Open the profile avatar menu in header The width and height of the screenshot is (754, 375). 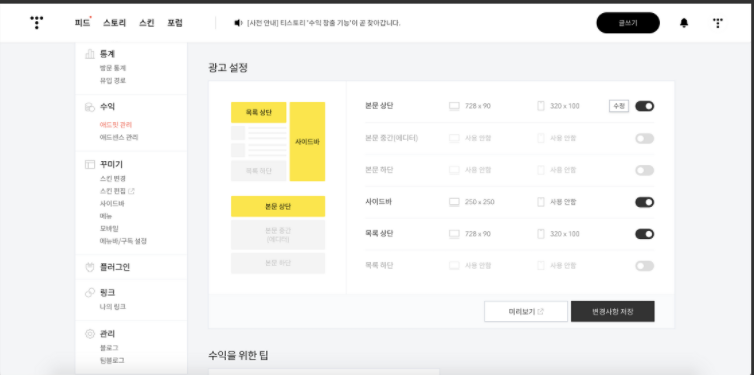tap(718, 23)
